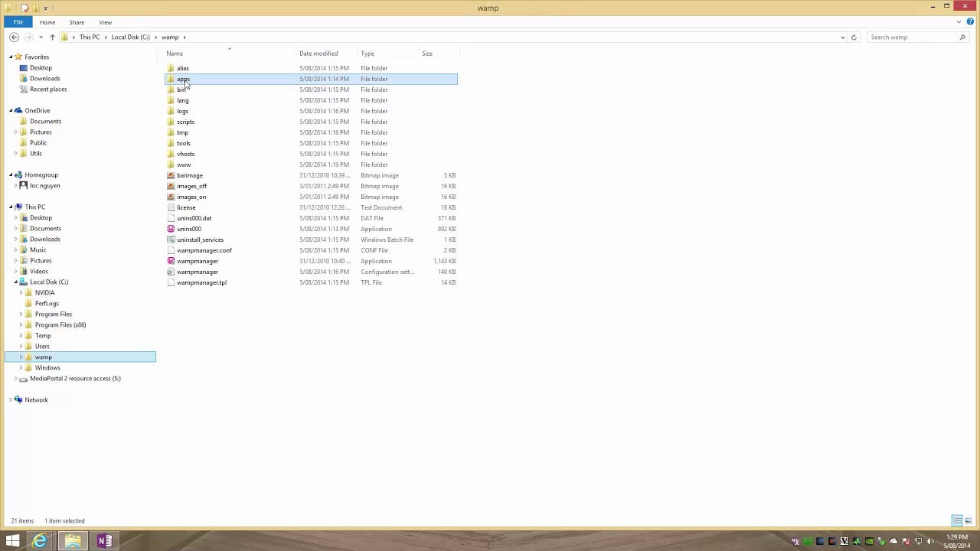Select the license text document icon
This screenshot has width=980, height=551.
pyautogui.click(x=171, y=207)
